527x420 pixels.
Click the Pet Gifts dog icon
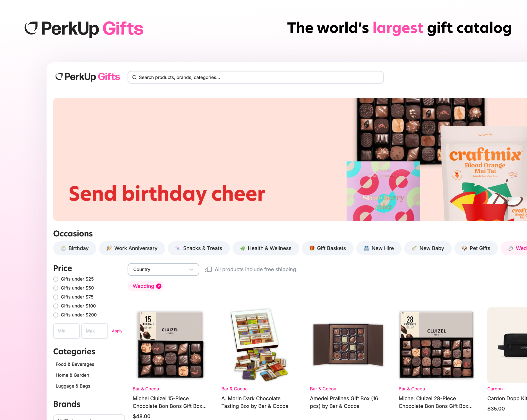464,248
